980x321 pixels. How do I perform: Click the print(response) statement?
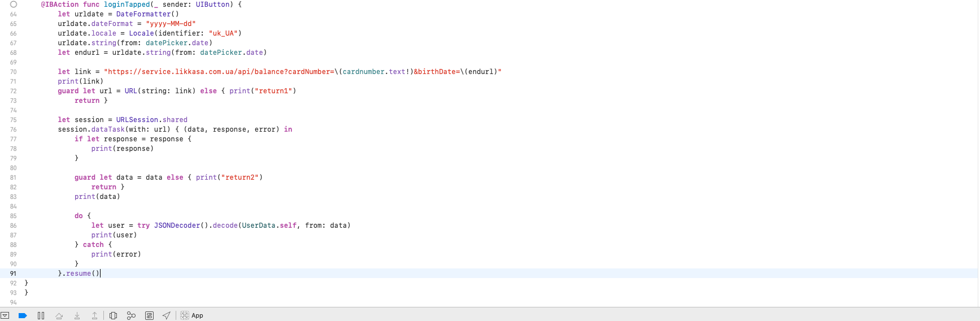(x=123, y=149)
